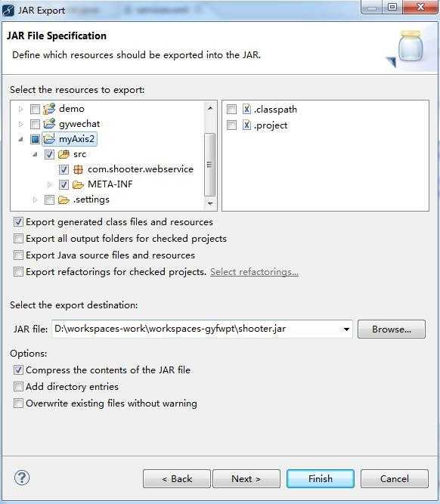Enable Export Java source files and resources
The image size is (440, 504).
pyautogui.click(x=18, y=255)
